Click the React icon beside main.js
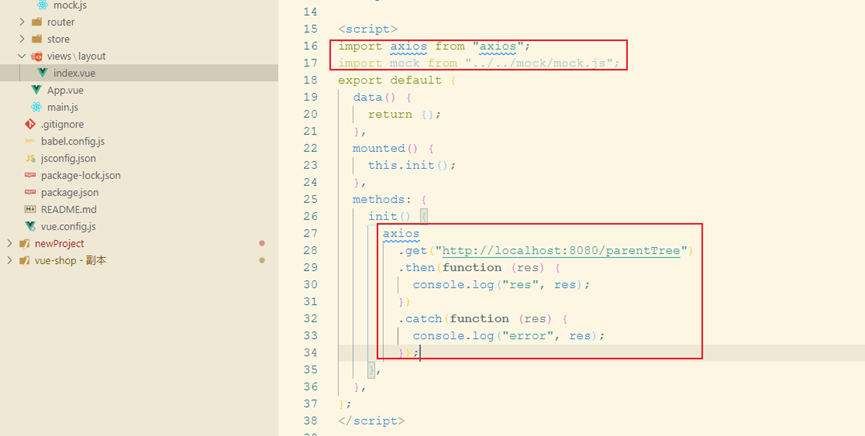The height and width of the screenshot is (436, 865). click(37, 107)
